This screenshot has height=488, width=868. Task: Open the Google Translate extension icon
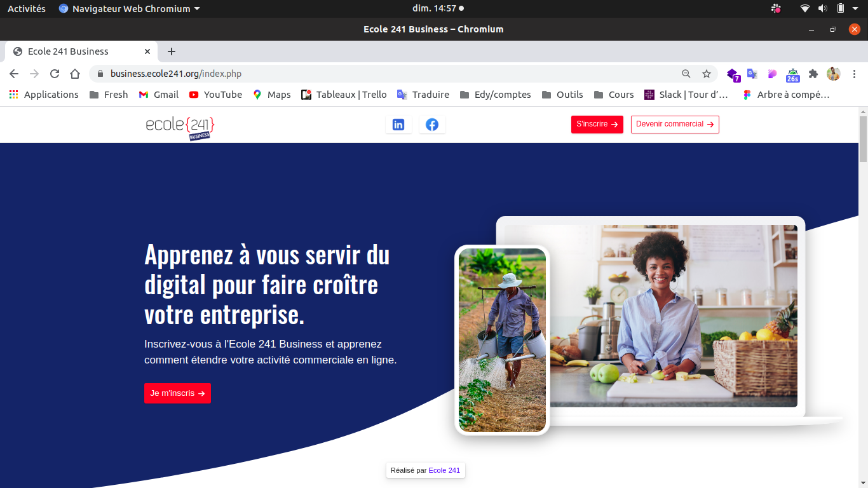click(752, 74)
